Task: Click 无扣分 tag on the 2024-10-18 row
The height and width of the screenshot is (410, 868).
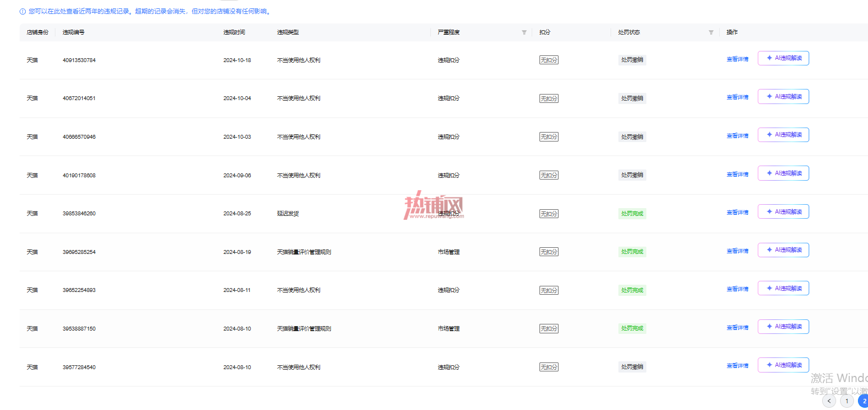Action: click(549, 60)
